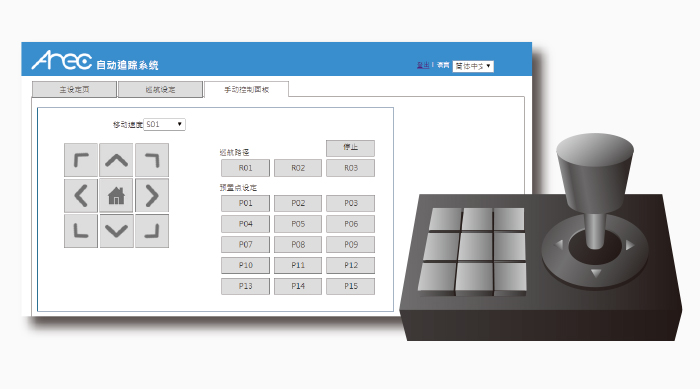Click the Arec logo
The height and width of the screenshot is (389, 700).
point(62,60)
